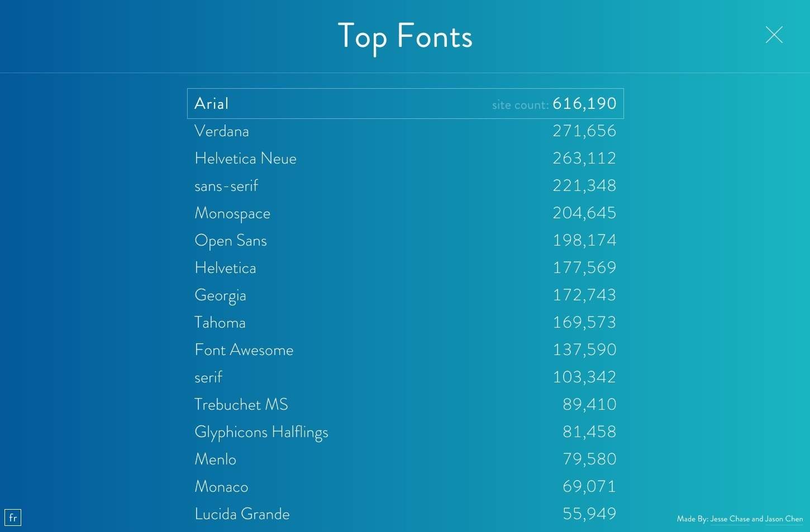The image size is (810, 532).
Task: Select the Menlo font row
Action: tap(405, 459)
